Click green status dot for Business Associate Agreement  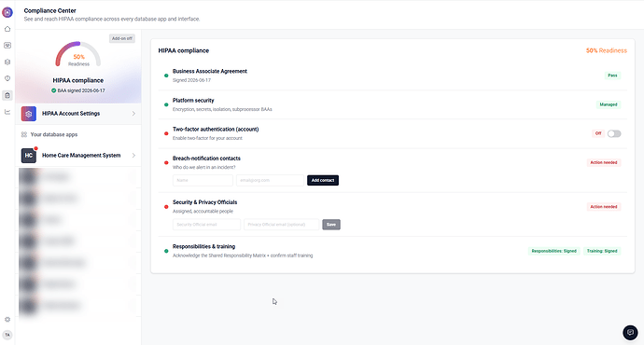click(x=166, y=76)
